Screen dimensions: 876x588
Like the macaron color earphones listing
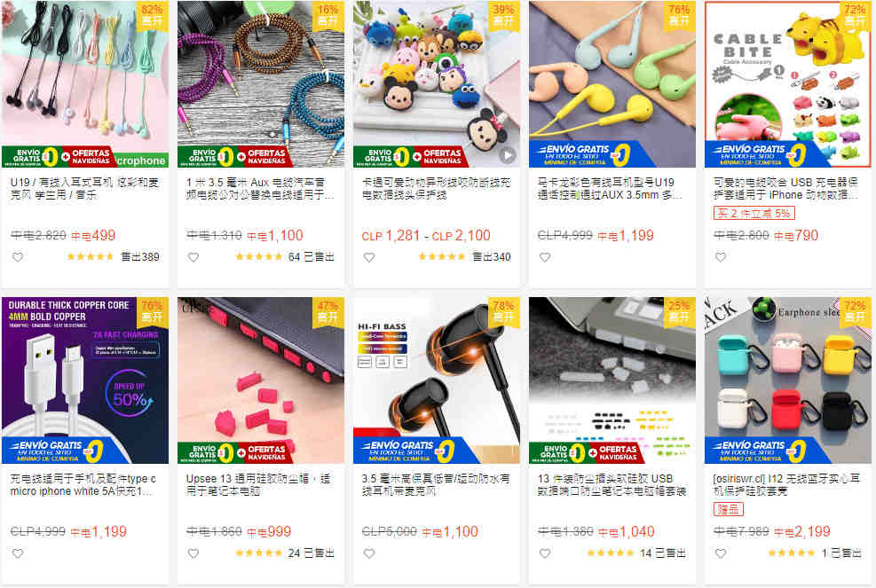[545, 257]
